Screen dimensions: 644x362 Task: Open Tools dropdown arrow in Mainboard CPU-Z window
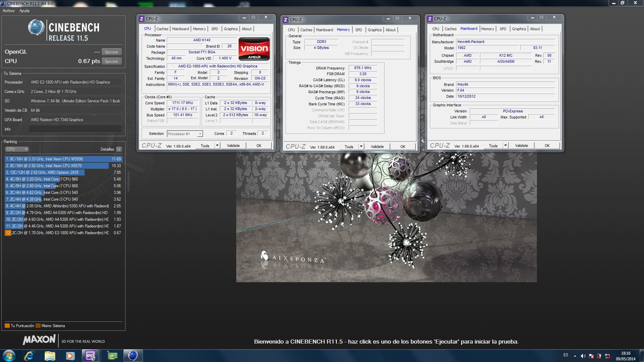tap(506, 146)
